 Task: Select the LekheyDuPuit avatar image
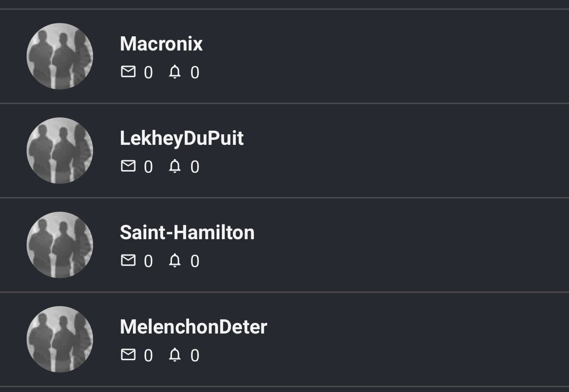coord(60,151)
